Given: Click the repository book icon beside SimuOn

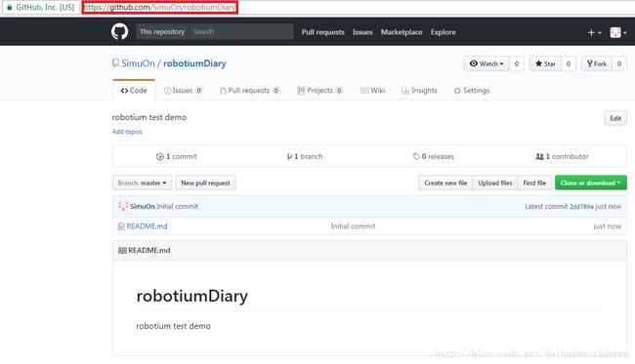Looking at the screenshot, I should click(x=115, y=63).
